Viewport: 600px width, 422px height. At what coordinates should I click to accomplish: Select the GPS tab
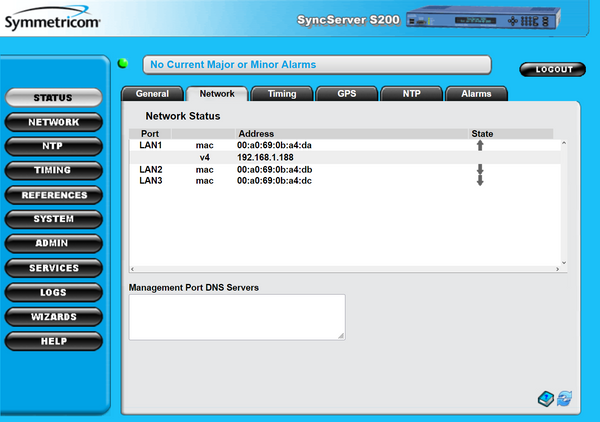coord(346,93)
